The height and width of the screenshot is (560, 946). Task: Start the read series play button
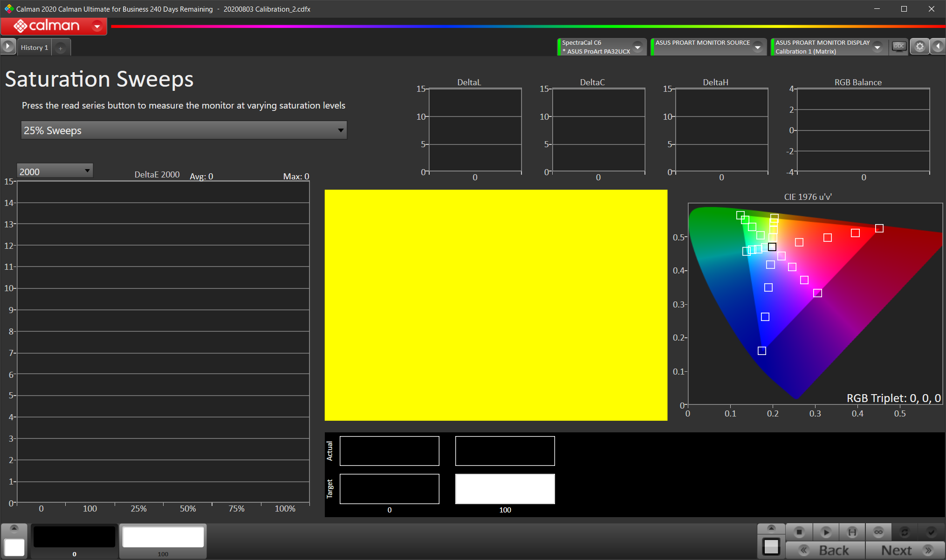pos(826,532)
